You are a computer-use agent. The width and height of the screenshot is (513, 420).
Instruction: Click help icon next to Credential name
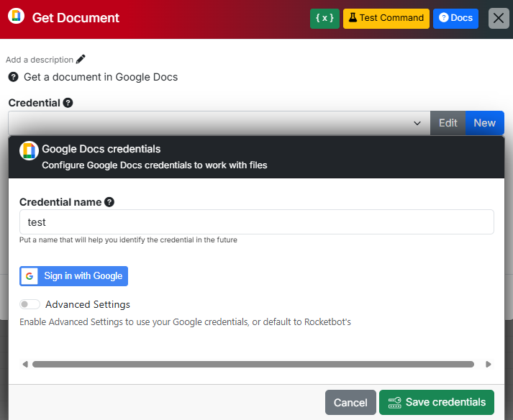tap(109, 202)
